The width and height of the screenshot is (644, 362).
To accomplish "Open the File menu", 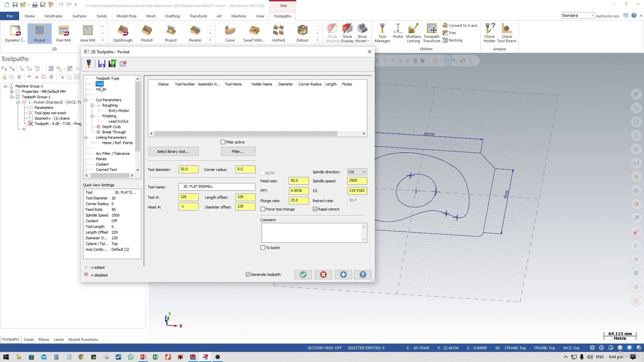I will click(x=10, y=16).
